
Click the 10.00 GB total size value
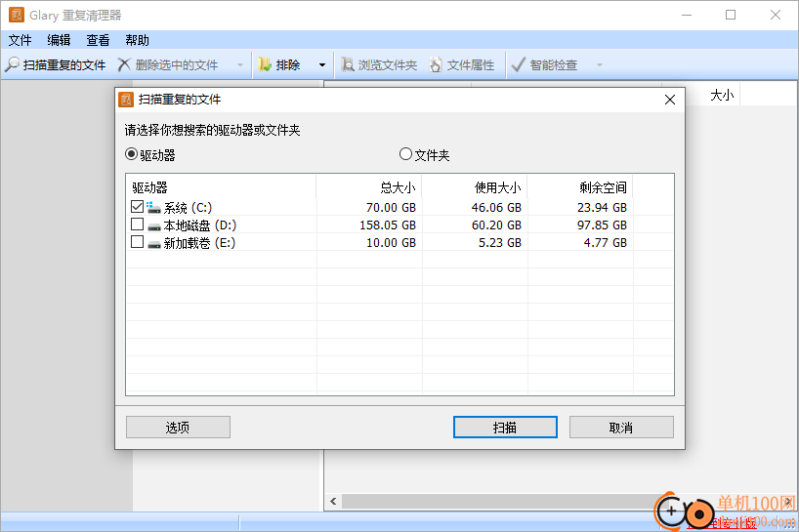pyautogui.click(x=391, y=243)
